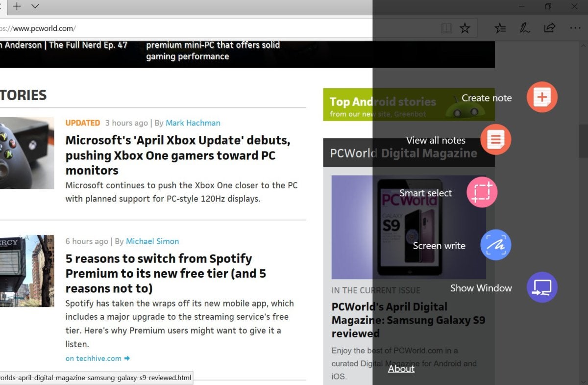Click the Show Window icon
The image size is (588, 385).
pyautogui.click(x=542, y=287)
